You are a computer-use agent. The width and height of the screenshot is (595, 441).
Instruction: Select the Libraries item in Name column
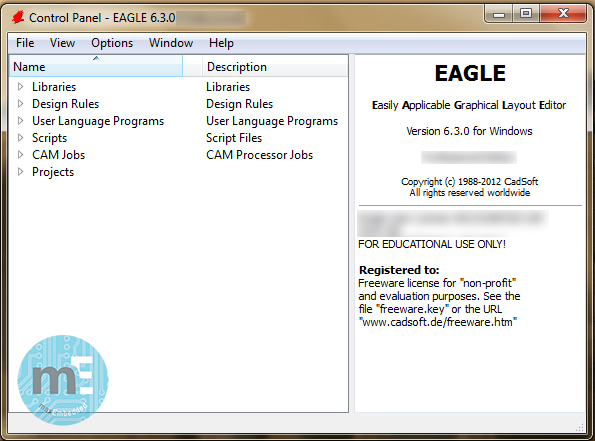pos(54,87)
